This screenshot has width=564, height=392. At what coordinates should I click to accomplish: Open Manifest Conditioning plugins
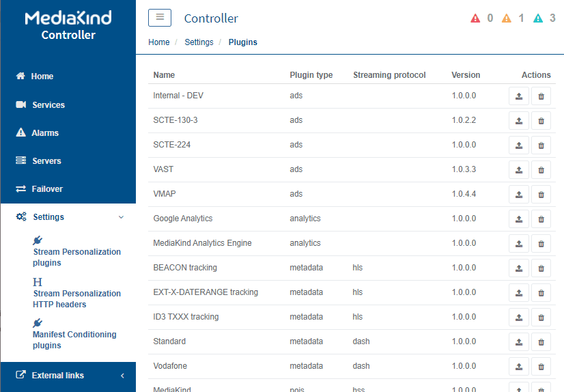point(74,335)
